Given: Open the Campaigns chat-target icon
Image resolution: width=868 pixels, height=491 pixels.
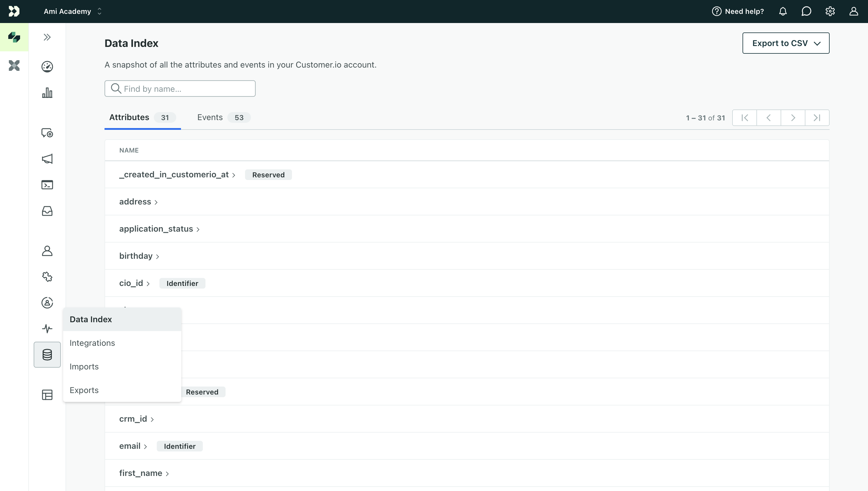Looking at the screenshot, I should [47, 133].
